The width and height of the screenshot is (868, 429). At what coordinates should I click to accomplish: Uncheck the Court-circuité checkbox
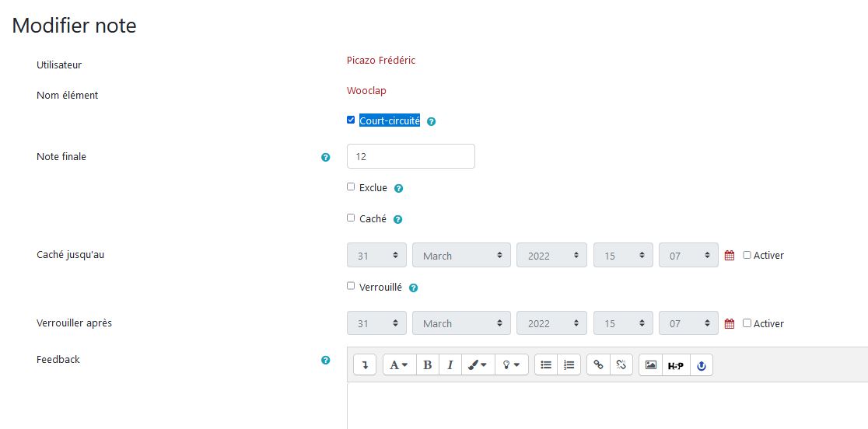pos(351,120)
